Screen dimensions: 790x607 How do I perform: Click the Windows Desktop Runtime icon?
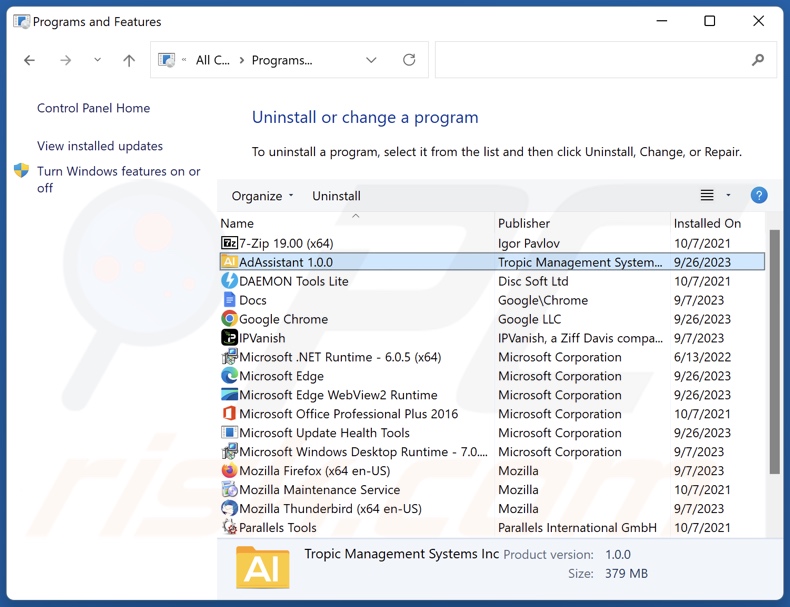click(229, 452)
